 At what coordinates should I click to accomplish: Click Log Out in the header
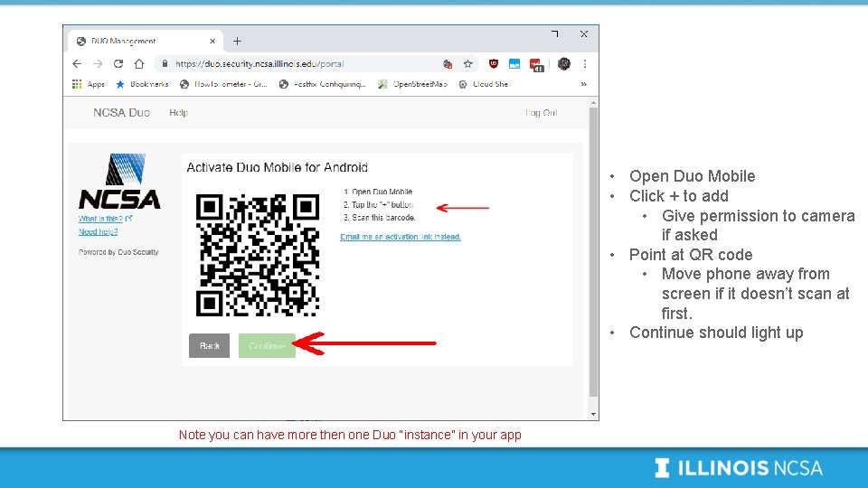541,113
